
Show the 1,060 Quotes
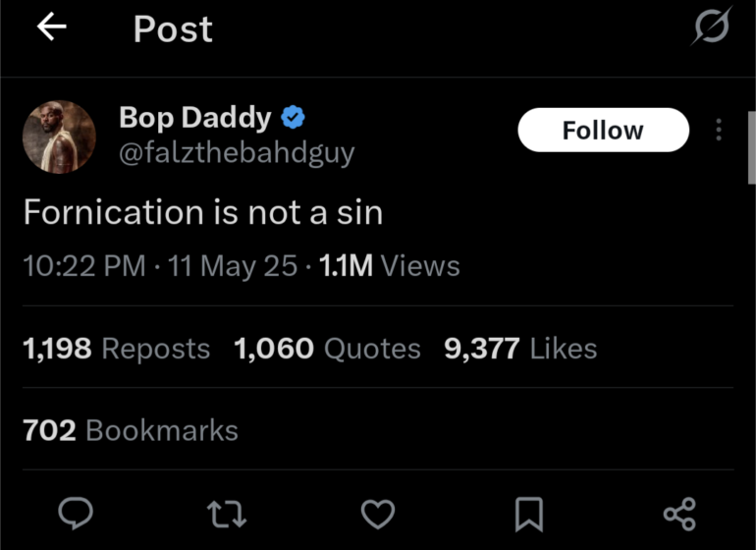(327, 348)
